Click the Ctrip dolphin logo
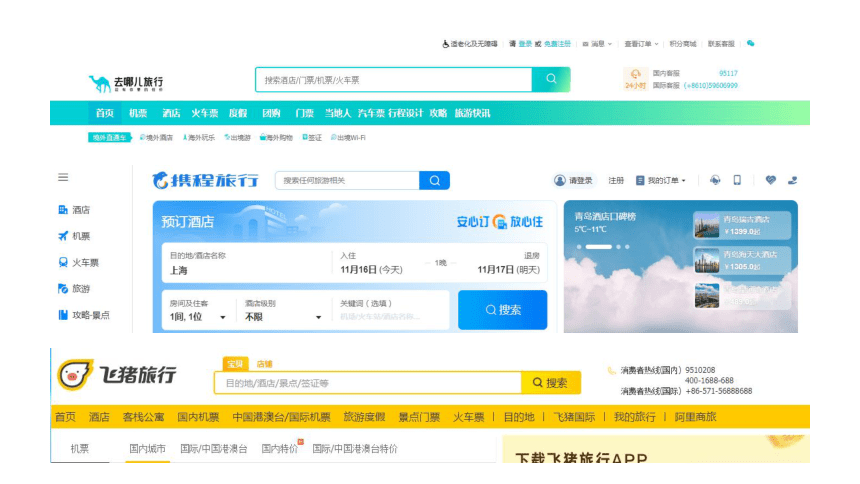Viewport: 860px width, 484px height. (x=160, y=180)
